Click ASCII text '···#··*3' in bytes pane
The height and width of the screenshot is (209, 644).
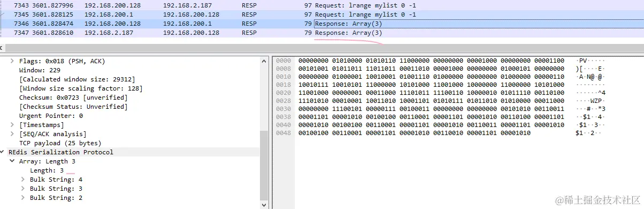[591, 109]
